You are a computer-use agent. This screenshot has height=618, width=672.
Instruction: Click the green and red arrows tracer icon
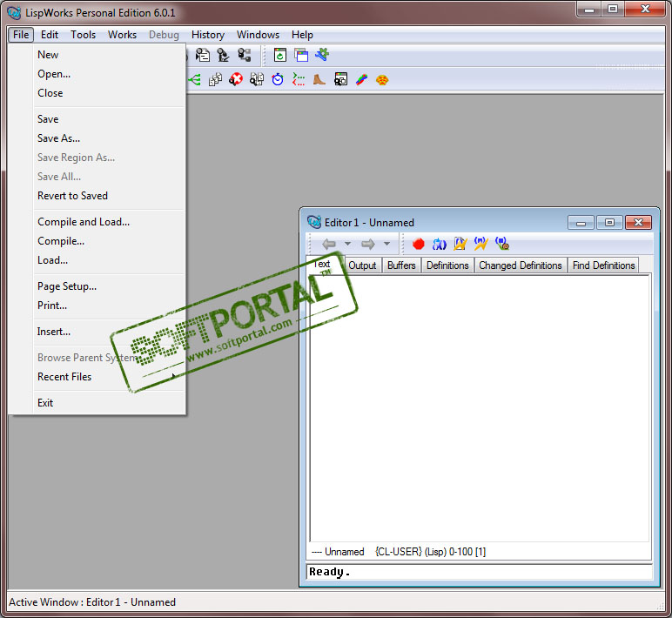click(299, 80)
